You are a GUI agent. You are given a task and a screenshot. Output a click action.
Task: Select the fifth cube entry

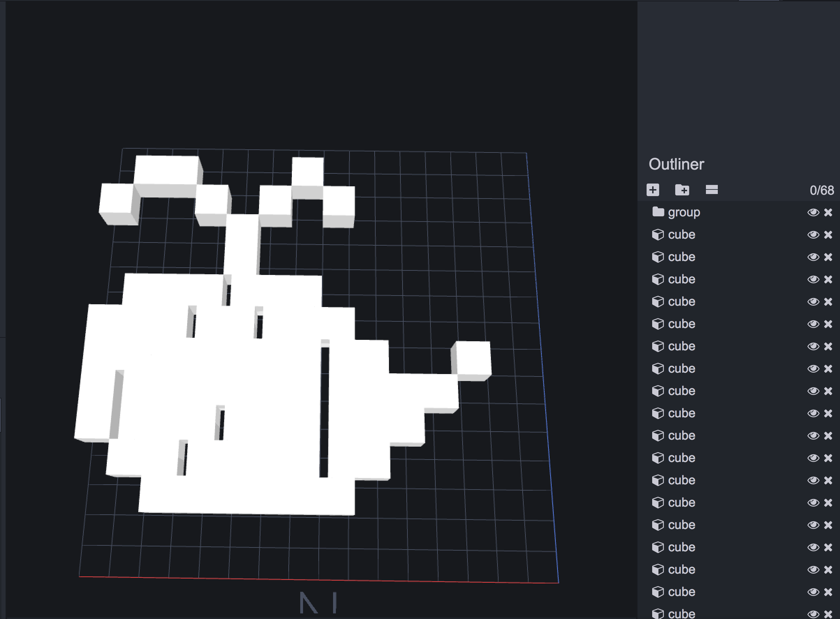[x=681, y=324]
